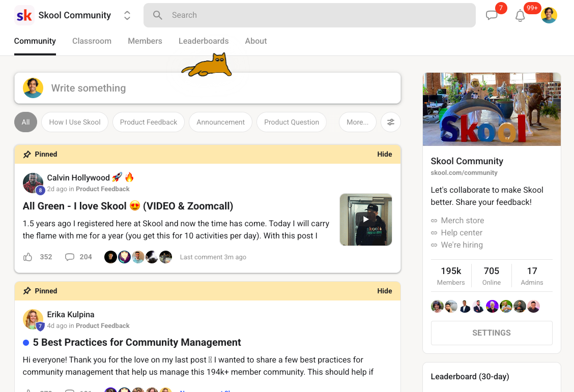Image resolution: width=574 pixels, height=392 pixels.
Task: Click the user profile avatar in header
Action: point(549,15)
